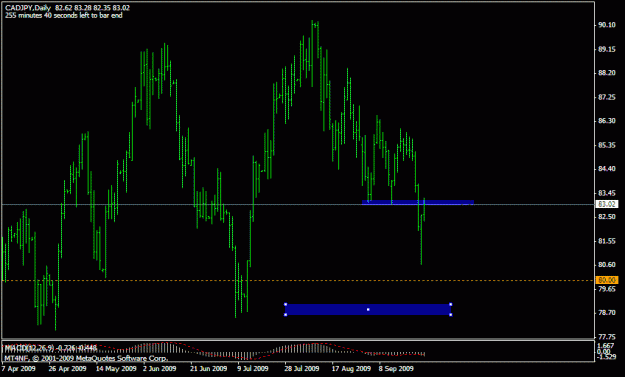
Task: Click the center handle of the selected rectangle
Action: pyautogui.click(x=368, y=309)
